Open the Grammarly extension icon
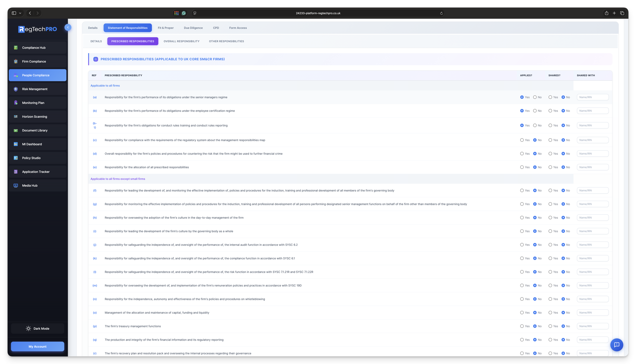The width and height of the screenshot is (636, 364). (x=184, y=13)
